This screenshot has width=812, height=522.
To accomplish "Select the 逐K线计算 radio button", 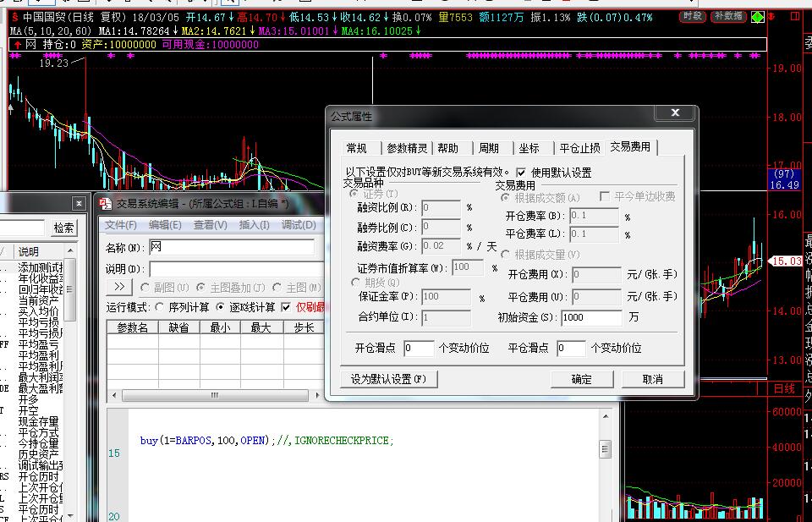I will point(222,307).
